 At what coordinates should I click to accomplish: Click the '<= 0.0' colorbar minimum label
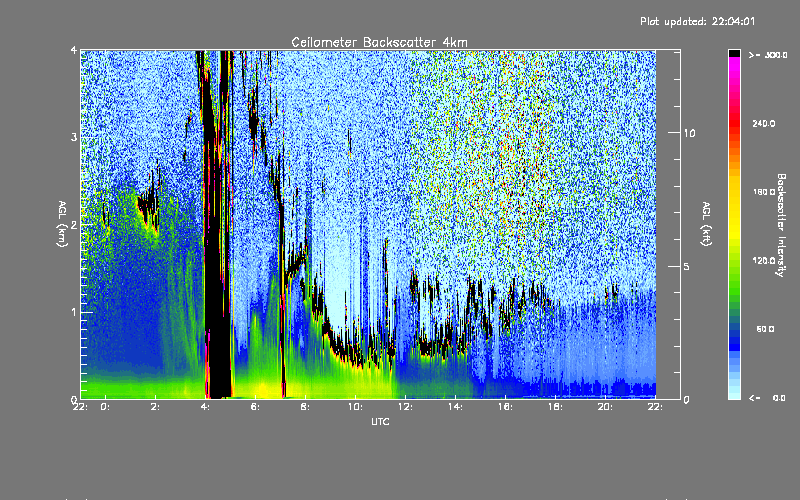click(768, 398)
